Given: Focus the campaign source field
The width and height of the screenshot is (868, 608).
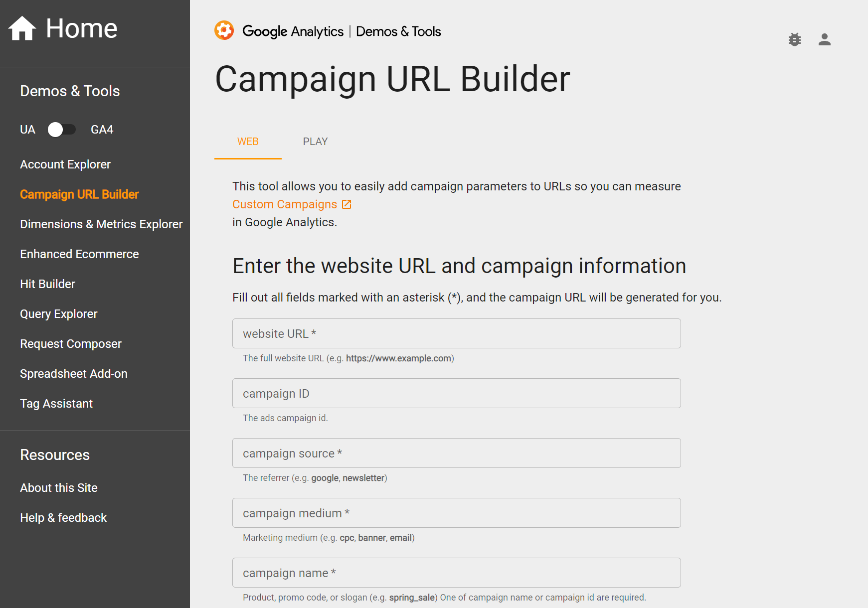Looking at the screenshot, I should point(457,453).
